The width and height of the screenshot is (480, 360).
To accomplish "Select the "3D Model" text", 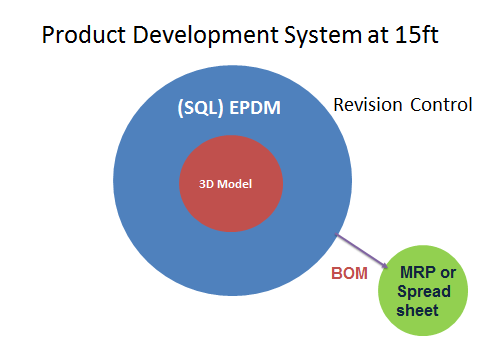I will pos(225,184).
